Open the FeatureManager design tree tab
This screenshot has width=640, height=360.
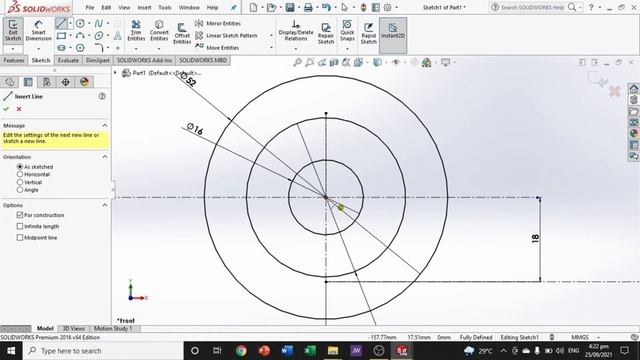10,82
